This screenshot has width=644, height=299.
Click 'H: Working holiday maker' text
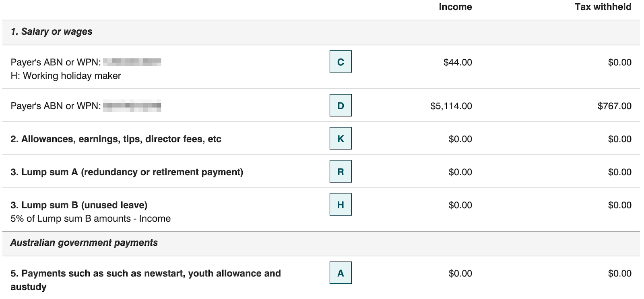(x=66, y=76)
